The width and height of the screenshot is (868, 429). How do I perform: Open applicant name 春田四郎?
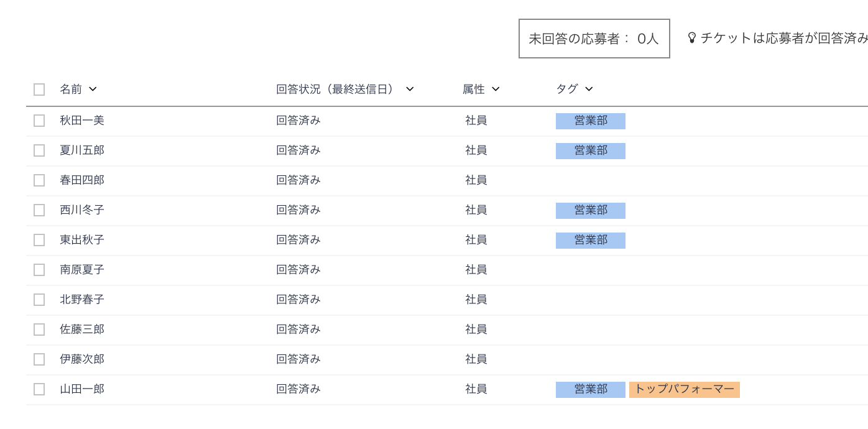point(82,180)
